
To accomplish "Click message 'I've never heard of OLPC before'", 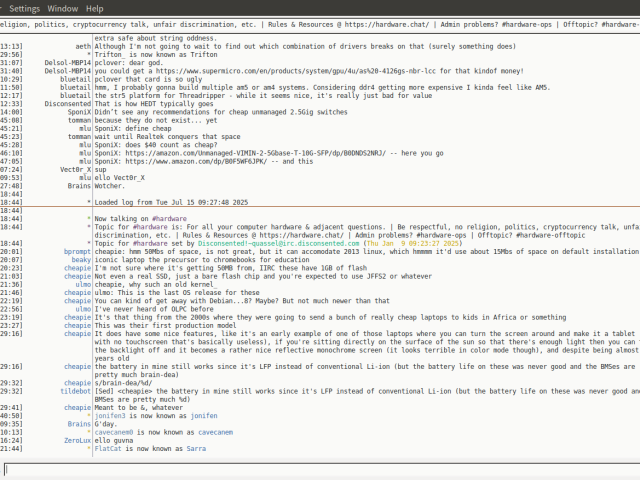I will click(154, 309).
